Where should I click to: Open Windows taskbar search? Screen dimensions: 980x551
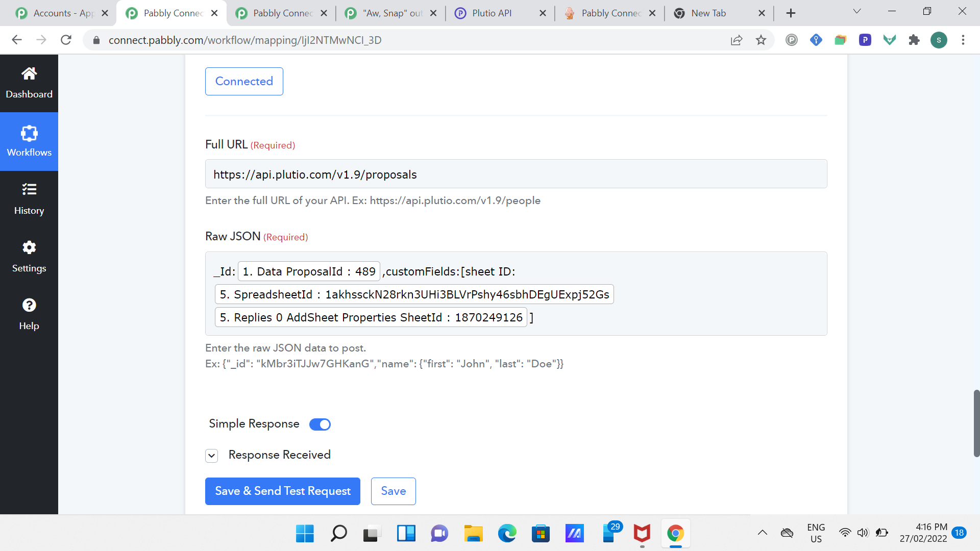(338, 534)
